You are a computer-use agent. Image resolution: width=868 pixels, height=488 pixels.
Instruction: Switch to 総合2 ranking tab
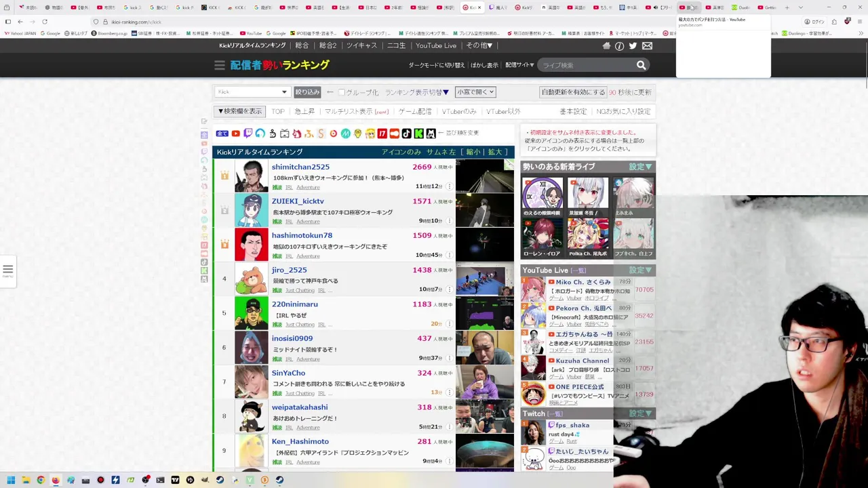click(328, 45)
